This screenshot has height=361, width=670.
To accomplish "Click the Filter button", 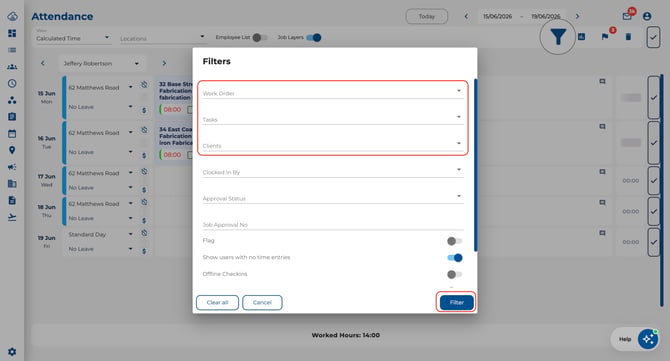I will coord(456,302).
